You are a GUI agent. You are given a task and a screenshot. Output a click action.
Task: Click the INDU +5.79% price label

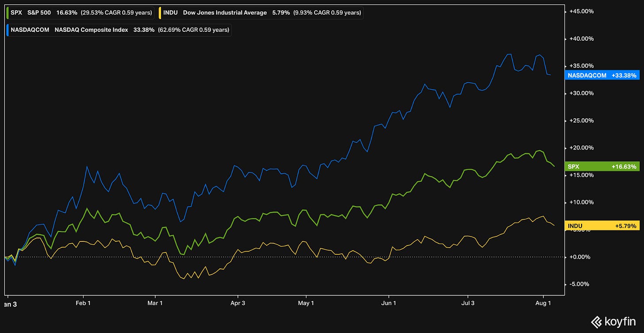602,226
